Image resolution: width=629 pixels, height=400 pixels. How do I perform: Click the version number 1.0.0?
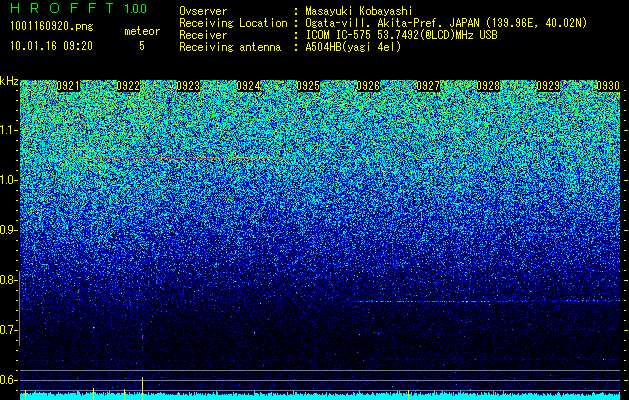coord(136,9)
